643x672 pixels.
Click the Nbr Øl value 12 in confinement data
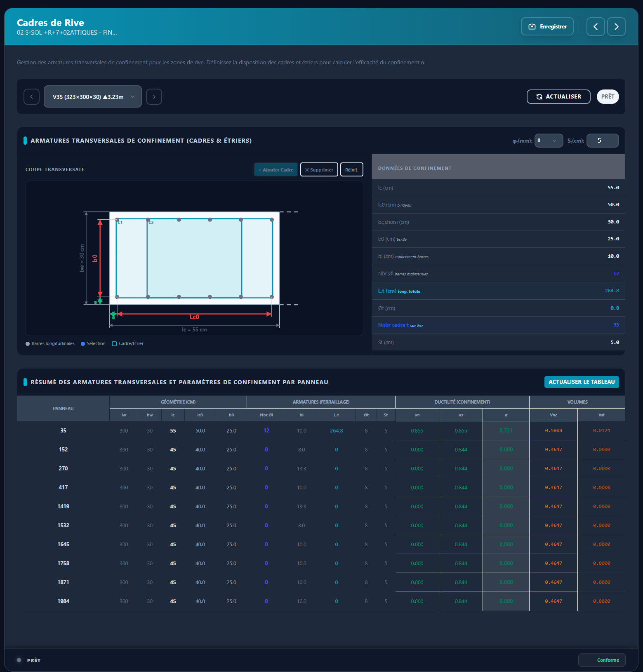point(616,273)
